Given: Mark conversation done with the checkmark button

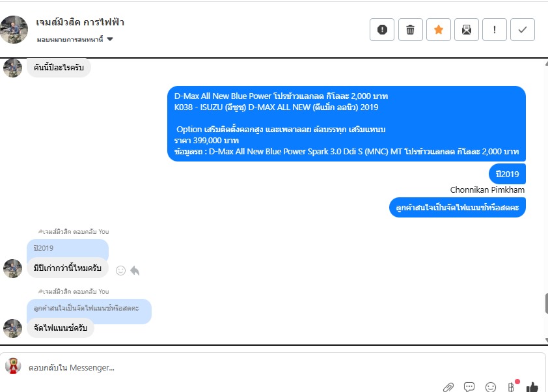Looking at the screenshot, I should 523,30.
